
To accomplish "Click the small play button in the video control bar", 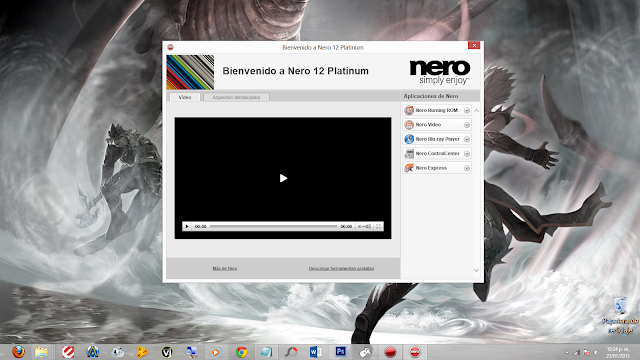I will (187, 226).
